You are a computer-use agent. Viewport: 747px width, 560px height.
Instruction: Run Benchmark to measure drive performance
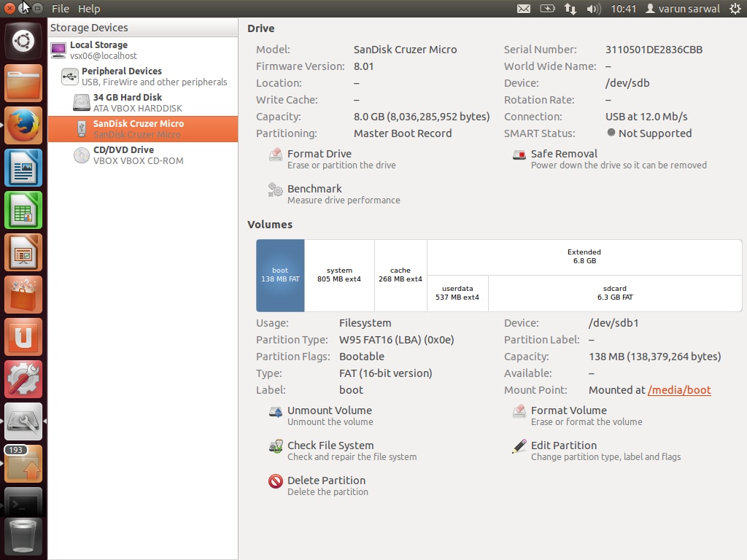tap(314, 189)
